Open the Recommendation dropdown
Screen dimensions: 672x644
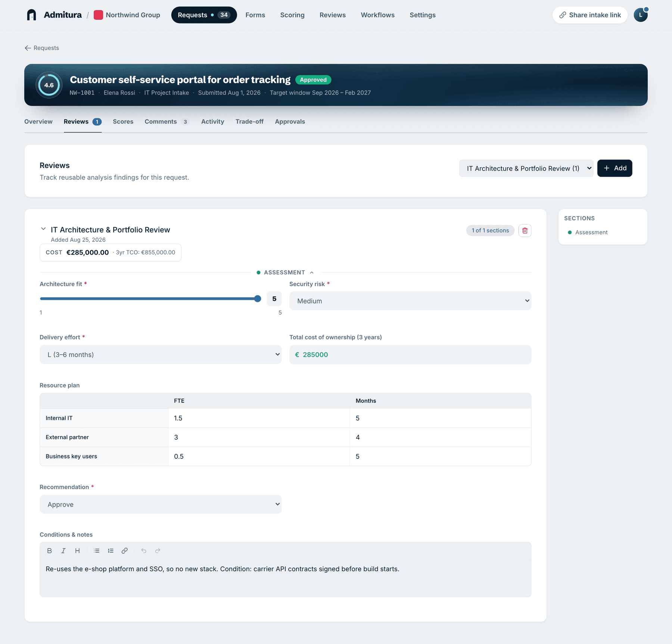pos(161,504)
